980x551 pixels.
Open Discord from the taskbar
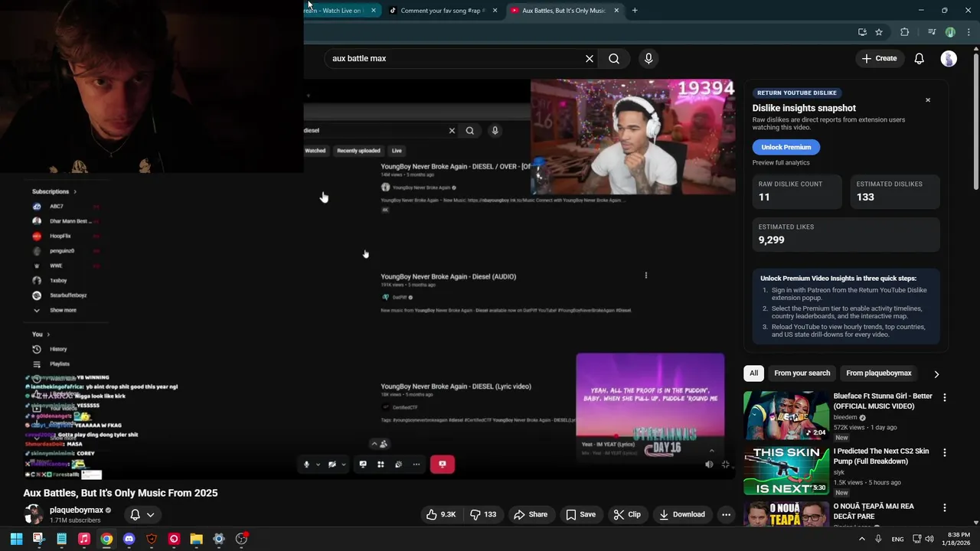[129, 539]
